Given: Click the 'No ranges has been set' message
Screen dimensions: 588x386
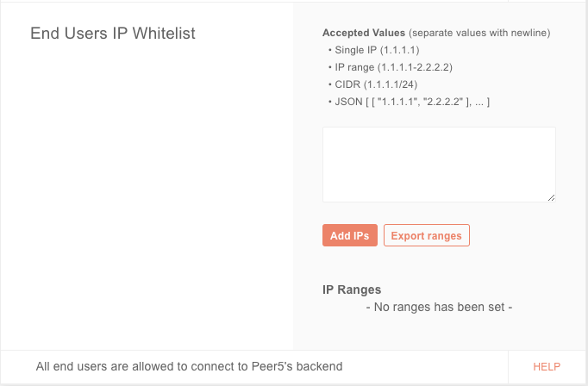Looking at the screenshot, I should [x=440, y=306].
